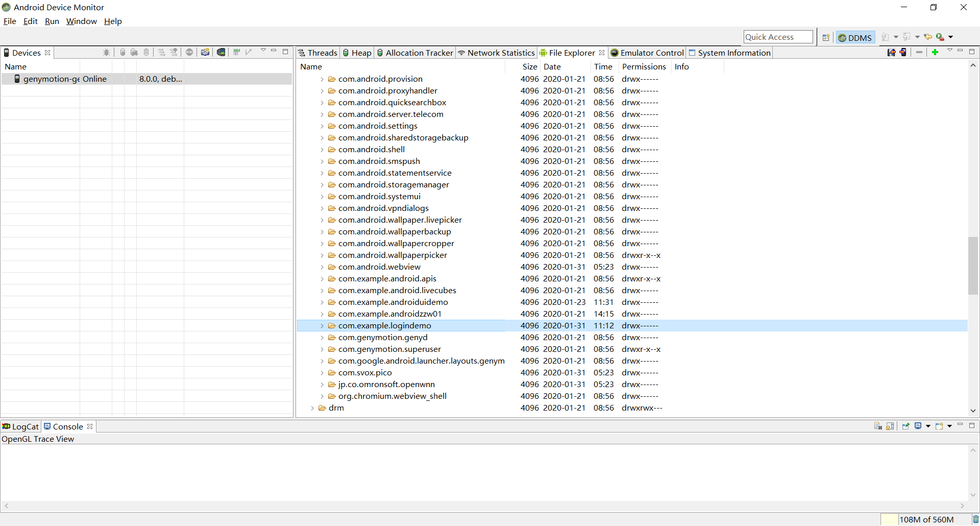
Task: Click the Debug Process bug icon
Action: (106, 52)
